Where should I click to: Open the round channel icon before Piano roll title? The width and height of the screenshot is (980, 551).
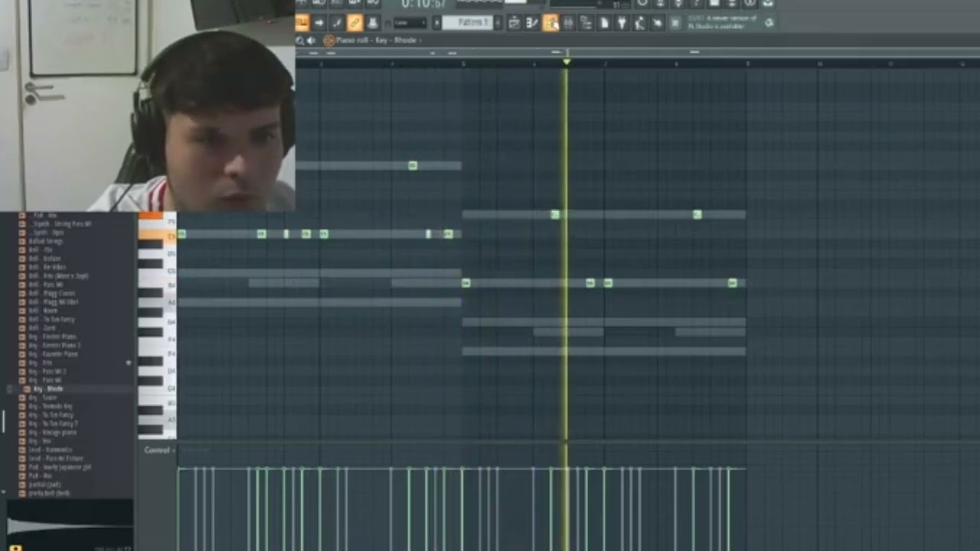click(x=328, y=40)
